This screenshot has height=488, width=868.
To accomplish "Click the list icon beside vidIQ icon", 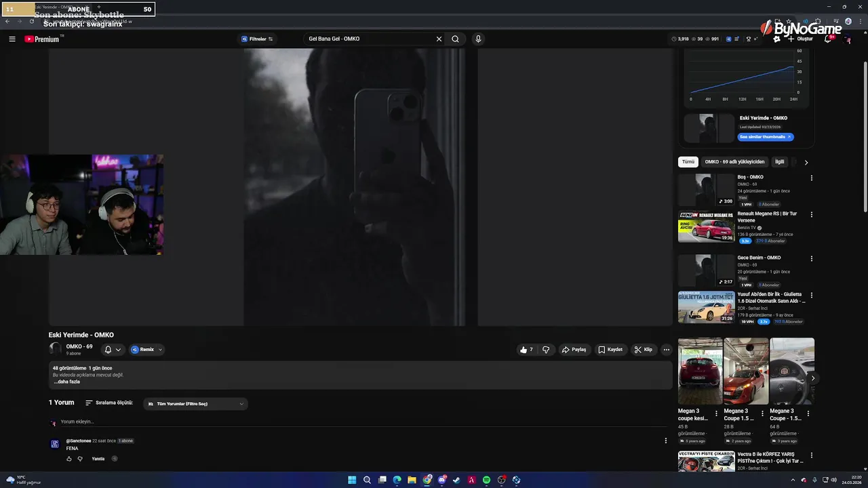I will pyautogui.click(x=737, y=39).
